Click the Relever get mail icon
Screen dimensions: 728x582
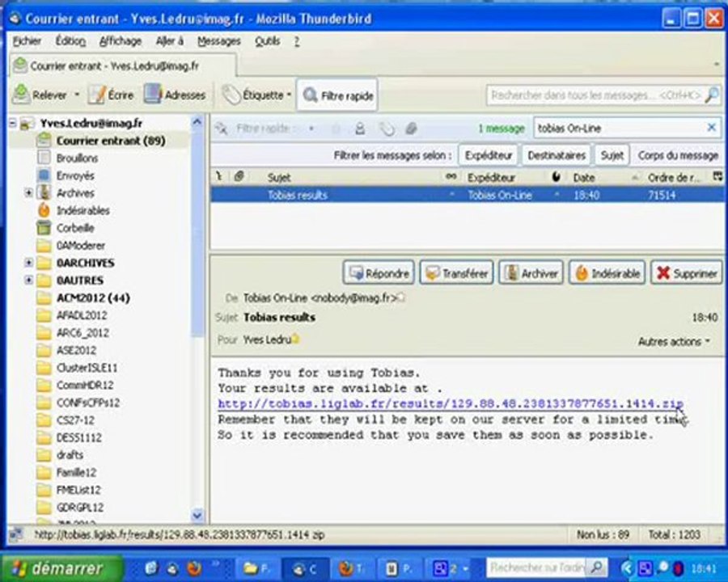(22, 95)
